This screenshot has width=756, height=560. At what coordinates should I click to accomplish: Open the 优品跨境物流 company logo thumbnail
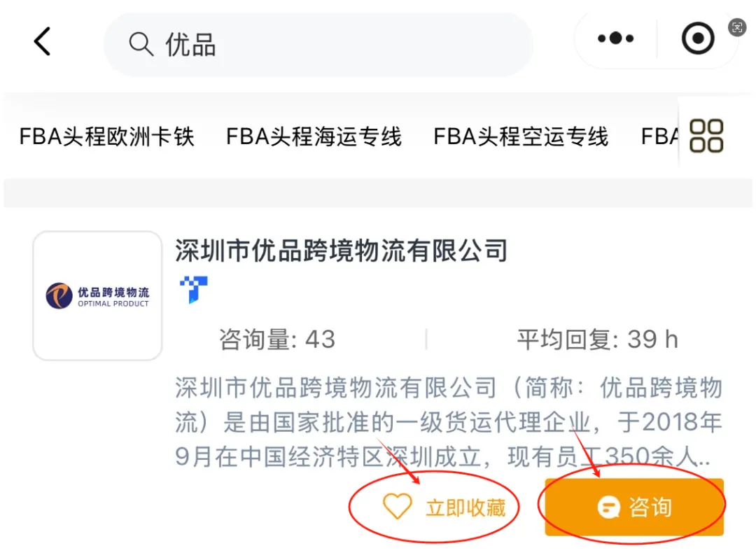pos(97,295)
